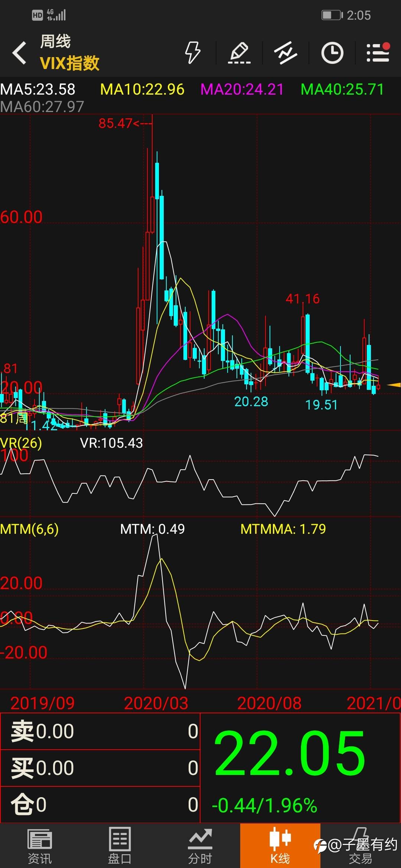The height and width of the screenshot is (868, 401).
Task: Tap the 周线 VIX指数 title
Action: [69, 53]
